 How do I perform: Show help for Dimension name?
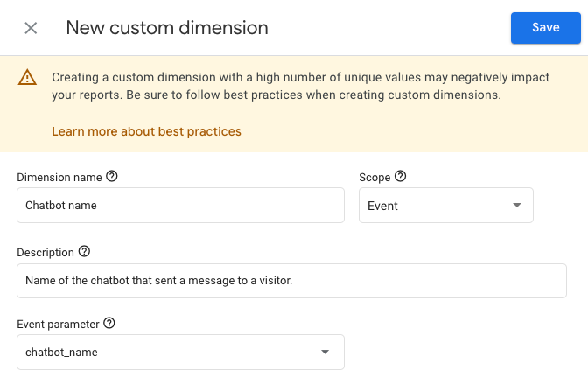[112, 176]
